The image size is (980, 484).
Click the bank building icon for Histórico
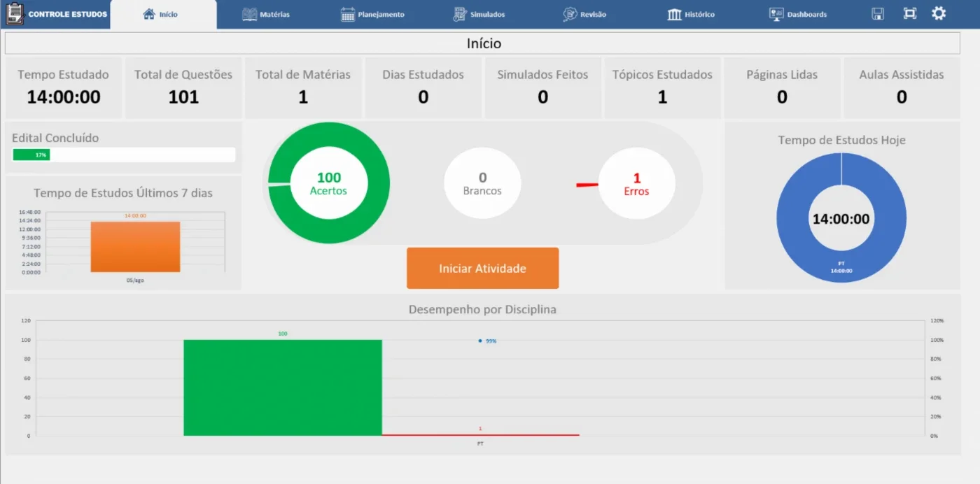click(675, 14)
